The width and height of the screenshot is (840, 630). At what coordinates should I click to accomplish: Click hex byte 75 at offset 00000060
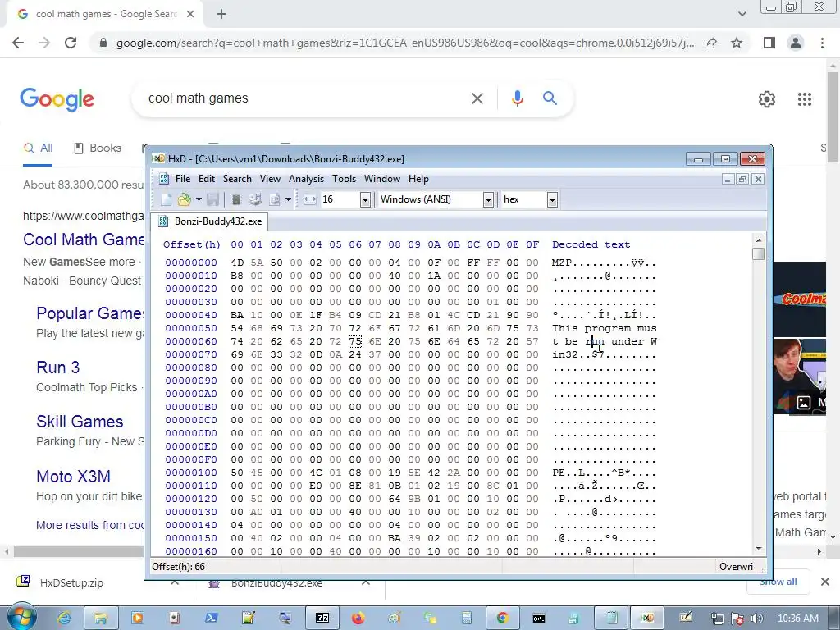coord(354,341)
